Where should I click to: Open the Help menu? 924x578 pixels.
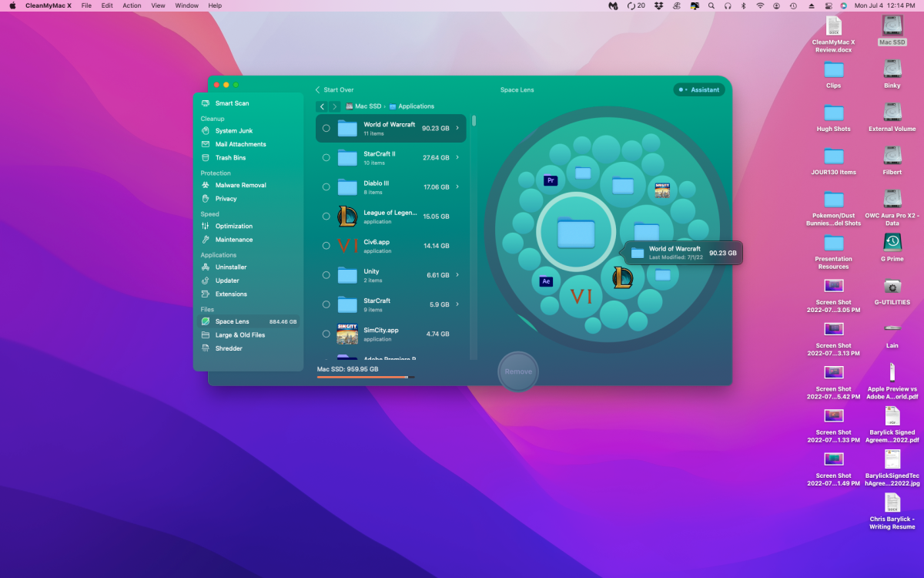(215, 5)
